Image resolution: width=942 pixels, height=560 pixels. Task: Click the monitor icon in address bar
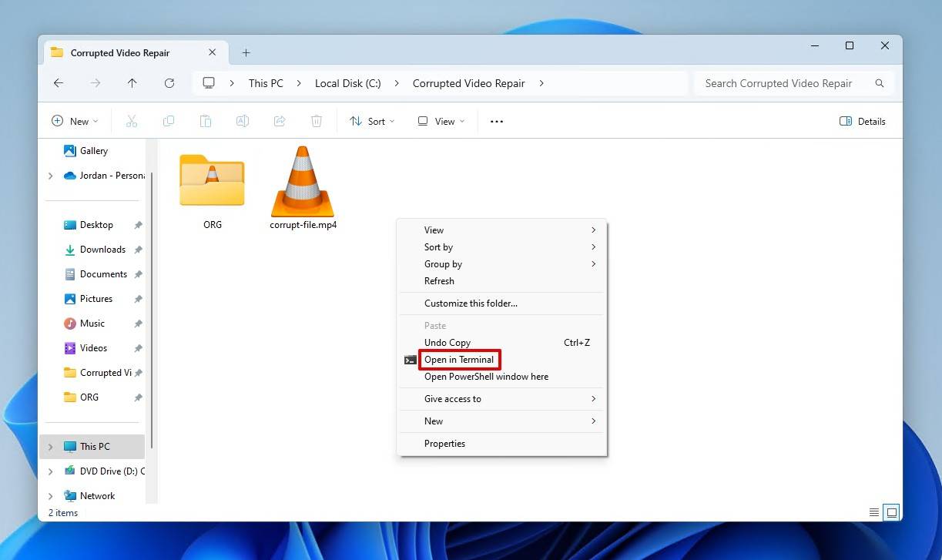pyautogui.click(x=209, y=83)
